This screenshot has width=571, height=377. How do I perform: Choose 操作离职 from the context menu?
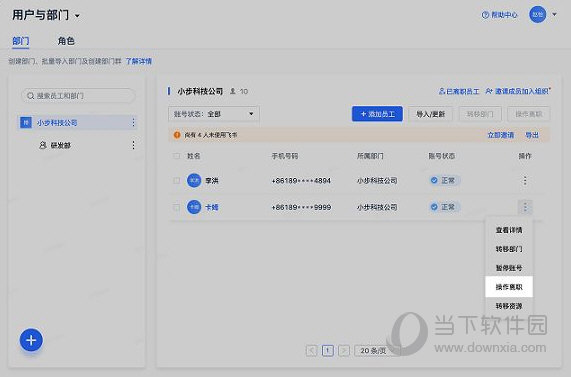coord(509,287)
